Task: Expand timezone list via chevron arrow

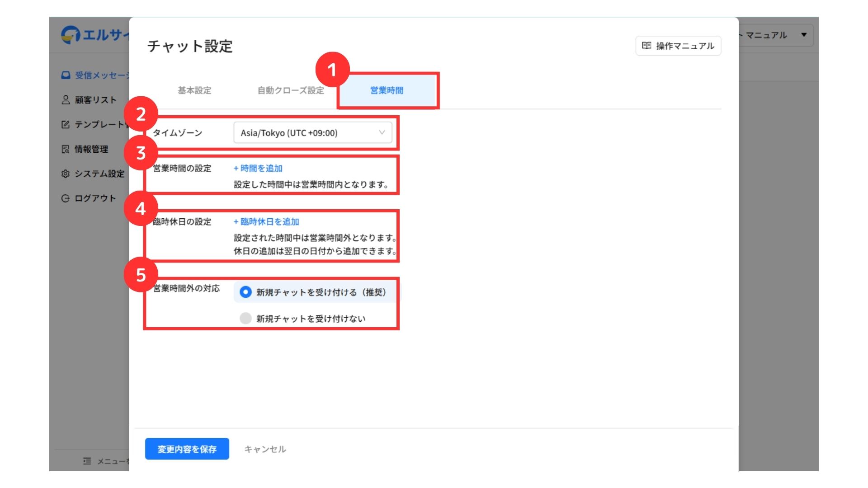Action: pos(382,132)
